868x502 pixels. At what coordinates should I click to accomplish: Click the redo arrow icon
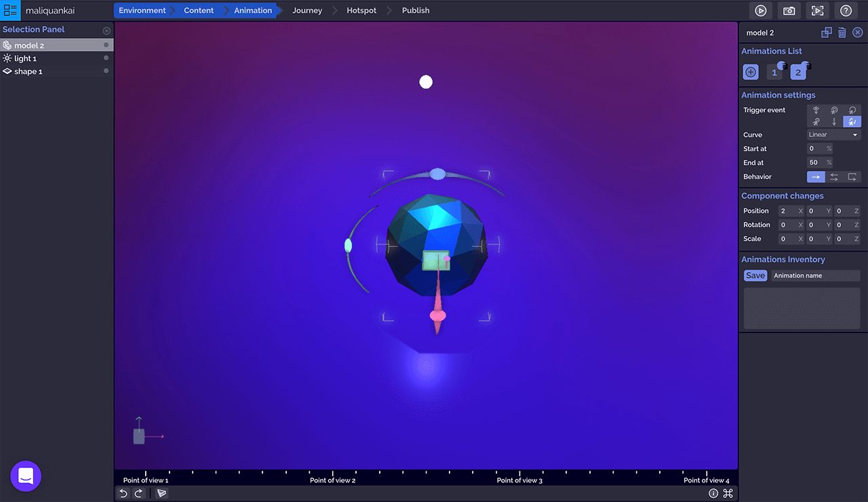tap(138, 493)
